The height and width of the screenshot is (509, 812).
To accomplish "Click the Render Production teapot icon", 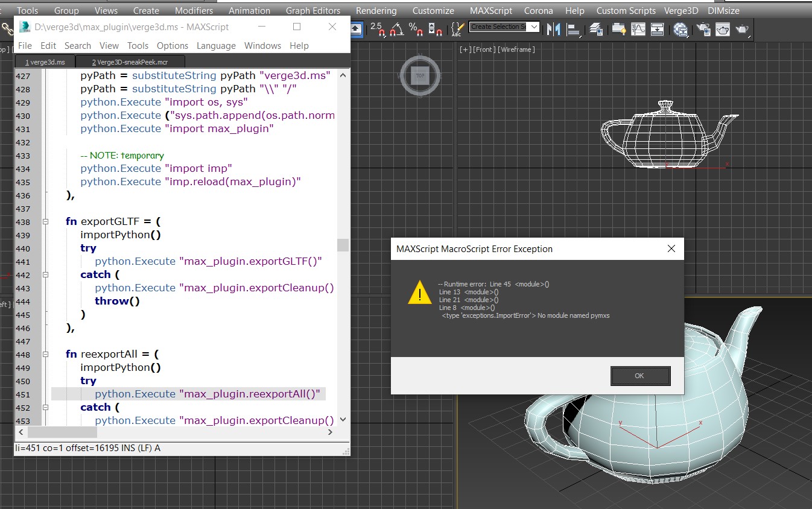I will [743, 29].
